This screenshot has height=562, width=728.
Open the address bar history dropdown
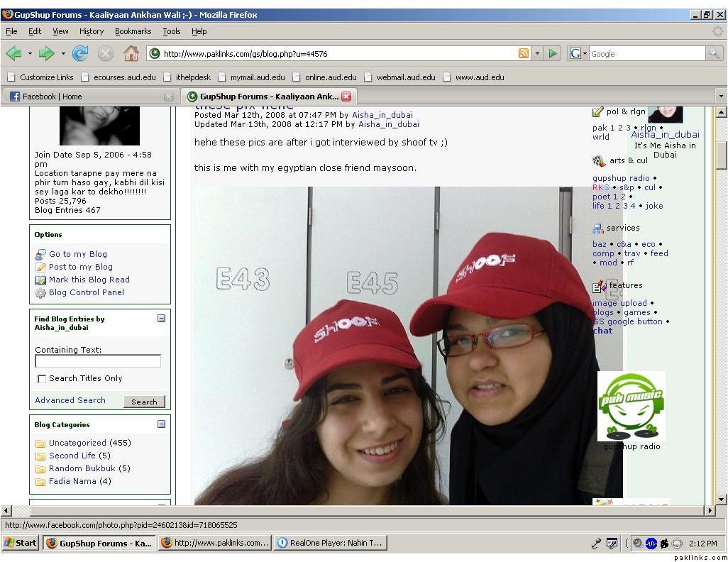(x=537, y=53)
